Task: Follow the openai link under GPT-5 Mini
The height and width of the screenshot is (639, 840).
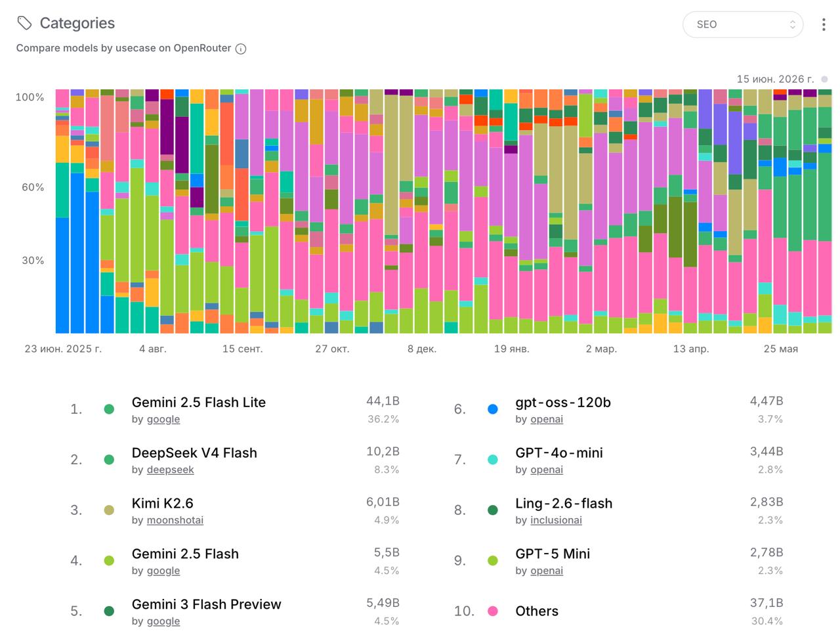Action: tap(547, 571)
